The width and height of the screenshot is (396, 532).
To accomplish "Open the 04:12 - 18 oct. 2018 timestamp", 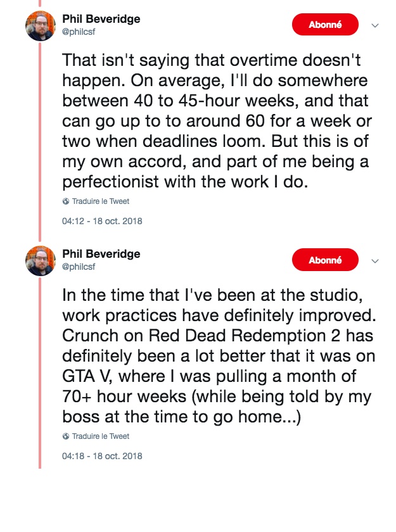I will point(102,222).
